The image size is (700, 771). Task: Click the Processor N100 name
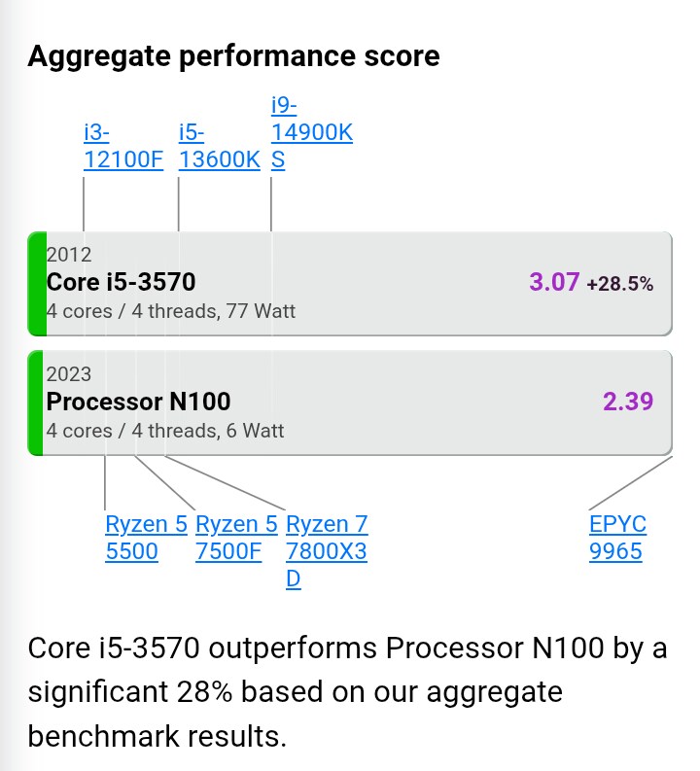(x=138, y=401)
